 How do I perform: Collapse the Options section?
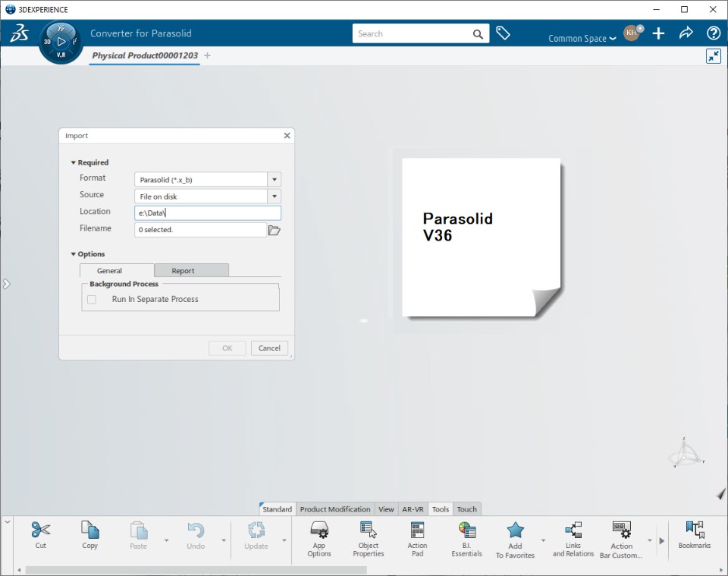74,254
